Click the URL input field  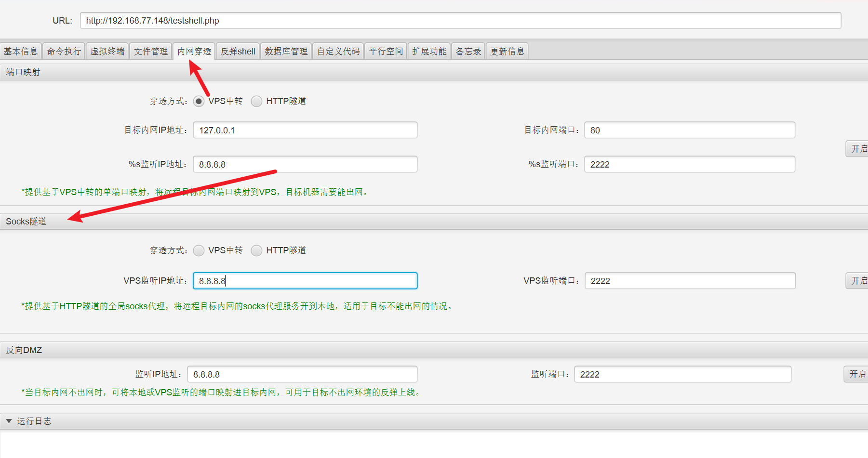(x=460, y=21)
